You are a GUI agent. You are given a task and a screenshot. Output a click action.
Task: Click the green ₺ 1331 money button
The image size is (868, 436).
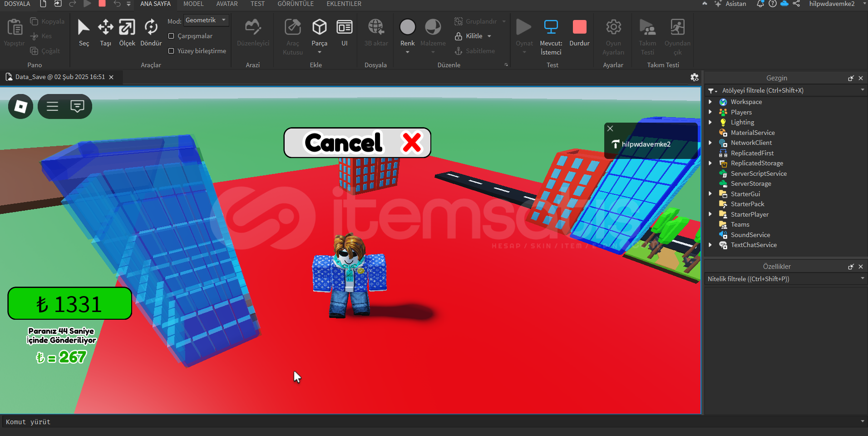click(x=69, y=303)
